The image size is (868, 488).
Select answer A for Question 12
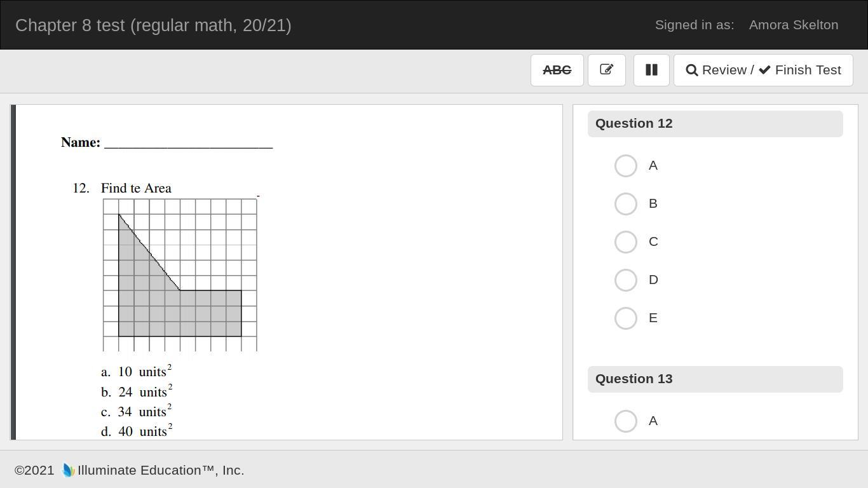tap(626, 166)
